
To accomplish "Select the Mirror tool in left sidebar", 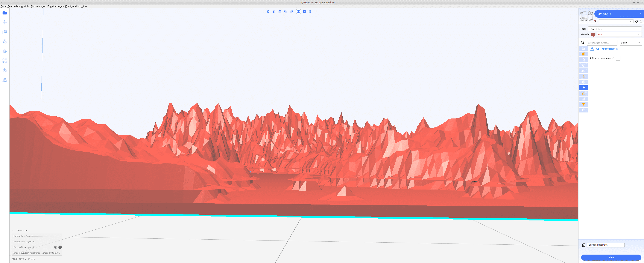I will click(x=4, y=51).
